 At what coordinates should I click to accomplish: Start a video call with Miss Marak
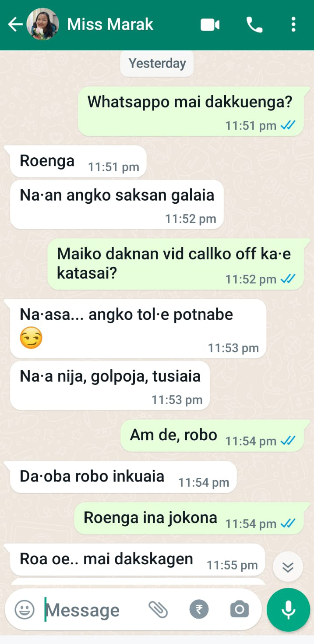210,25
